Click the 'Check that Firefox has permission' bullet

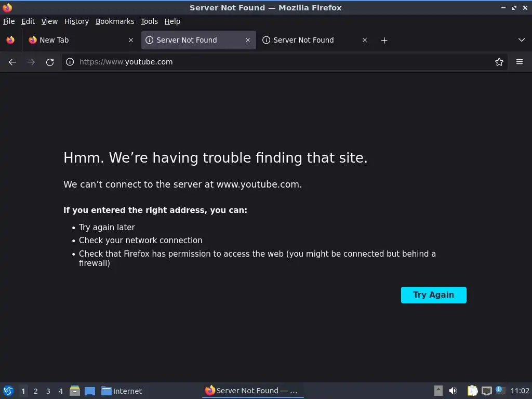(x=257, y=258)
